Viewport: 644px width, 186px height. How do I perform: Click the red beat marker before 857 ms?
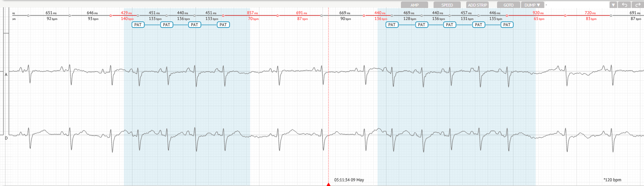pyautogui.click(x=223, y=16)
